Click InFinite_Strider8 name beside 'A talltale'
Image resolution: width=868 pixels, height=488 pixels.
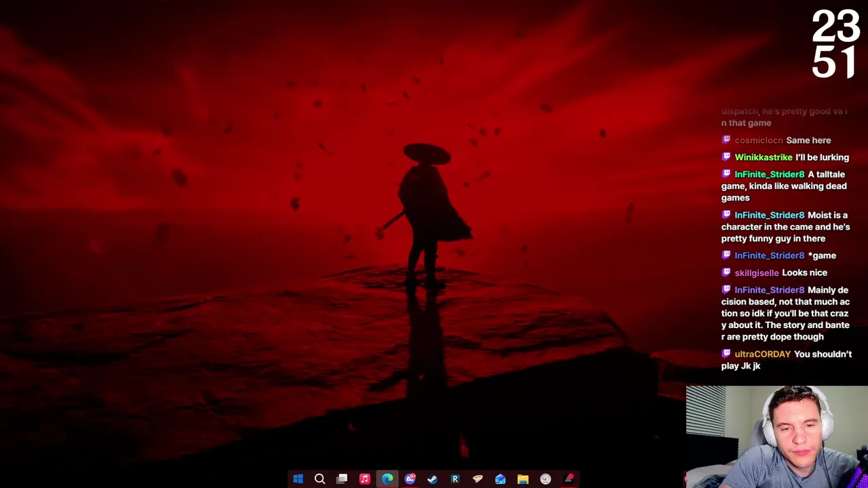click(x=770, y=174)
